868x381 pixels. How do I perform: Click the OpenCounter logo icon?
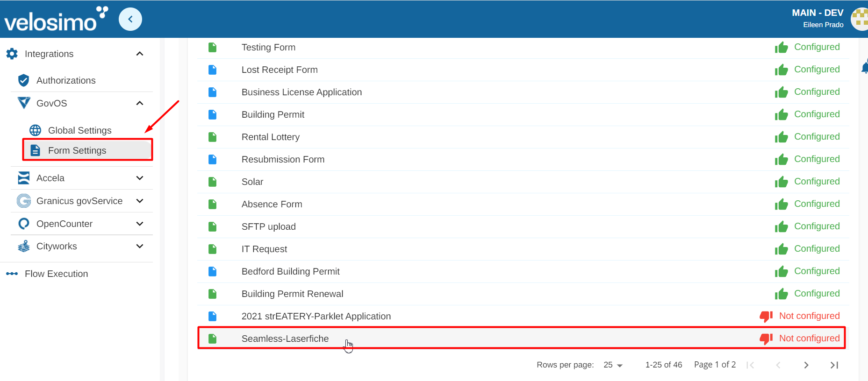point(24,224)
